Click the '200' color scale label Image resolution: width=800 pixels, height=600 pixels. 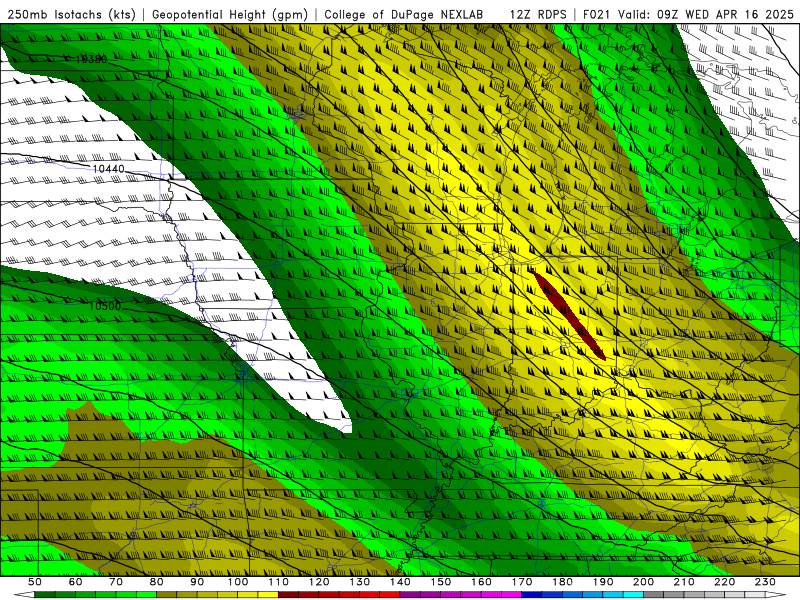644,582
